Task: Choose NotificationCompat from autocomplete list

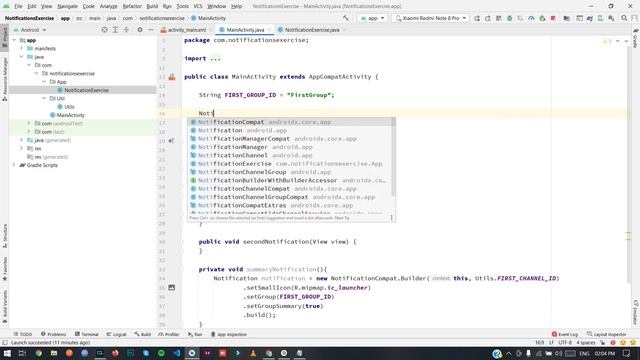Action: (x=289, y=122)
